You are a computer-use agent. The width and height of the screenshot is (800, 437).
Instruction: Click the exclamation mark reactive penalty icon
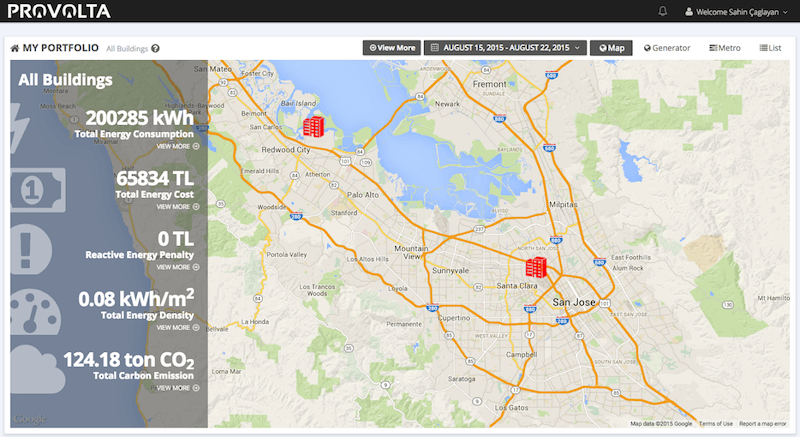pyautogui.click(x=30, y=246)
